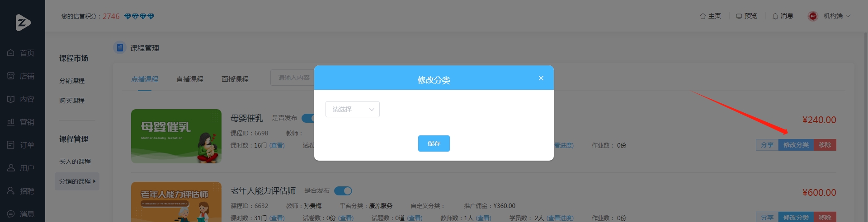Click 移除 for 母婴催乳 course
This screenshot has height=222, width=868.
click(825, 145)
